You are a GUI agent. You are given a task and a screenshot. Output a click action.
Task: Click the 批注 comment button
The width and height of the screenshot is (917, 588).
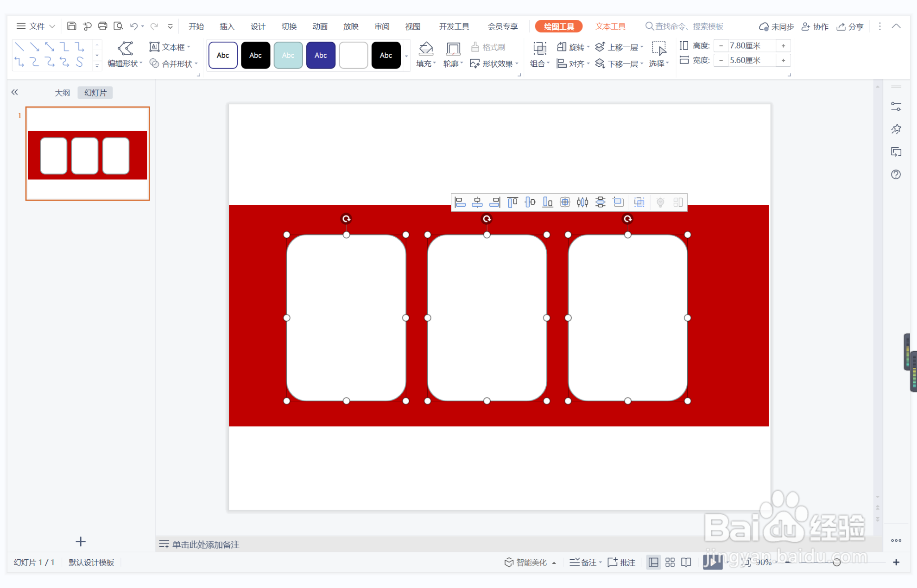621,562
